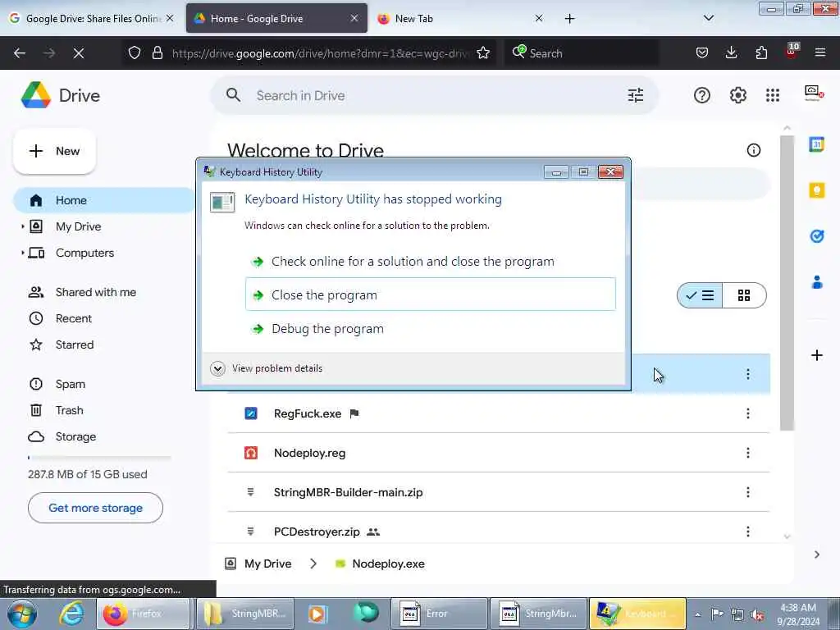Expand the My Drive tree
This screenshot has height=630, width=840.
[22, 226]
